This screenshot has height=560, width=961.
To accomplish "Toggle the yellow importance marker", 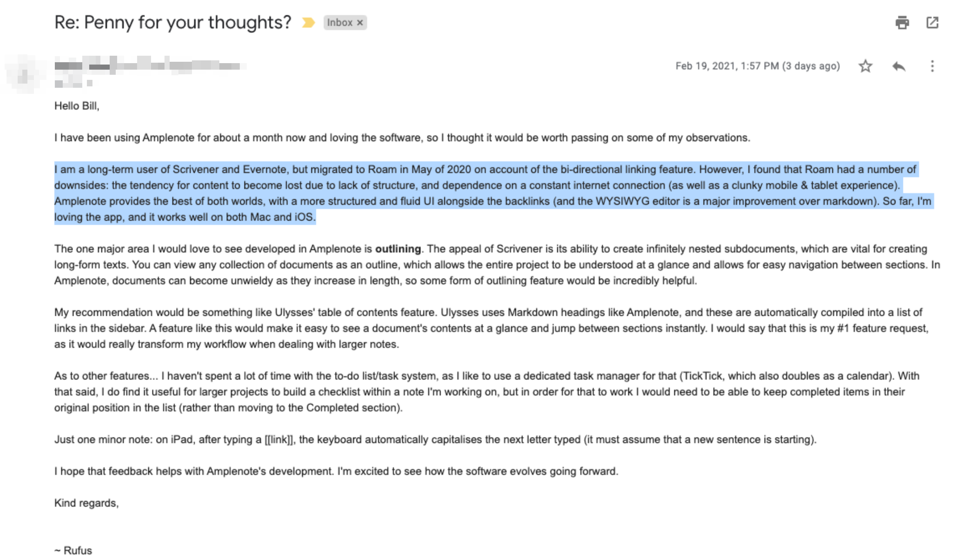I will tap(308, 22).
